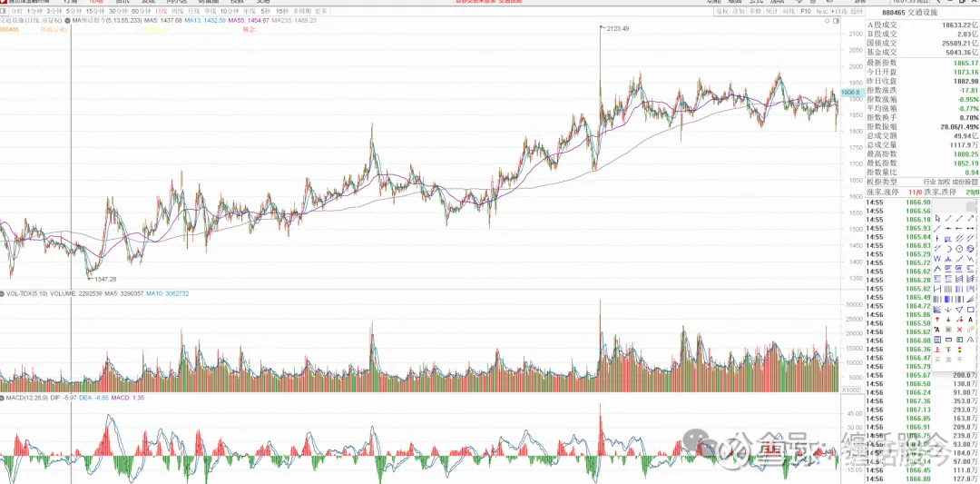Select the 年线 yearly chart tab
Image resolution: width=980 pixels, height=484 pixels.
250,12
